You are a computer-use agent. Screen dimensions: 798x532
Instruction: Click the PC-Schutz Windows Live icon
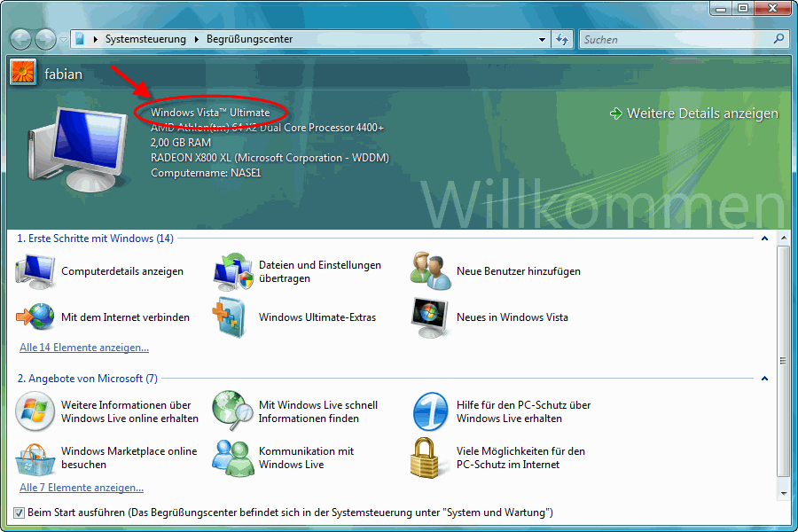[431, 411]
